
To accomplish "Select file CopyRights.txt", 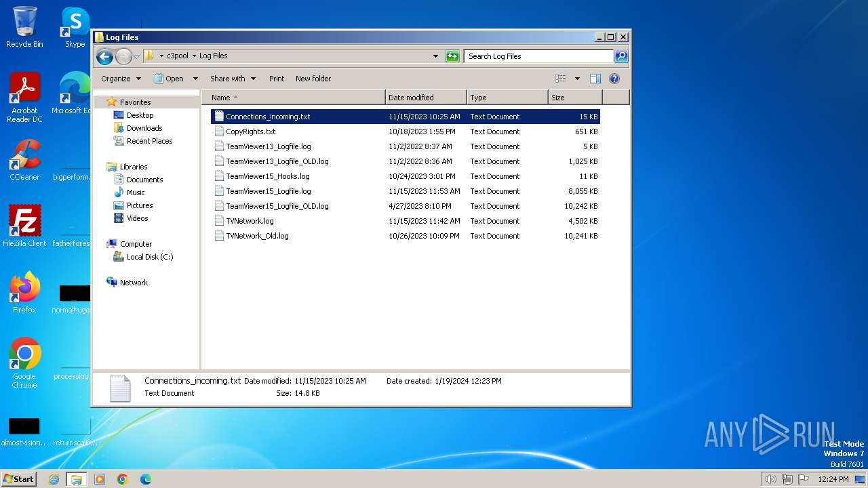I will coord(406,131).
